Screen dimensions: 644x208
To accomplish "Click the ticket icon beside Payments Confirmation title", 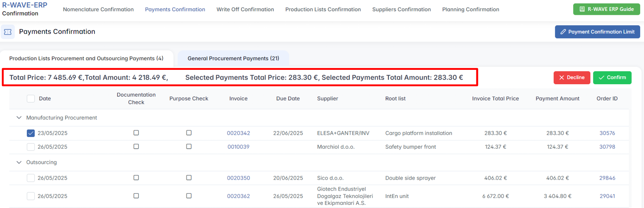I will point(8,32).
